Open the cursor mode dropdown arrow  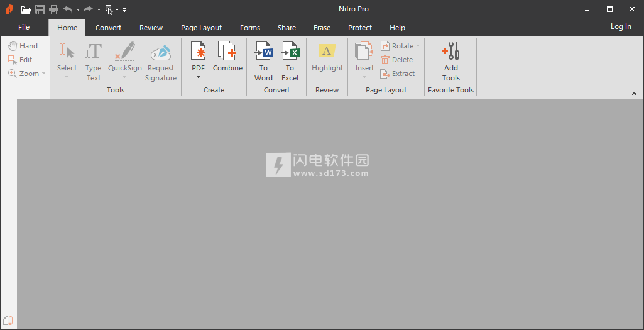(117, 9)
